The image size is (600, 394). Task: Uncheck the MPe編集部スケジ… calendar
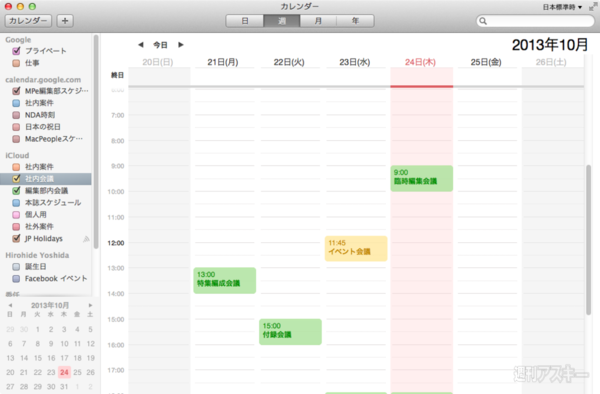click(16, 91)
